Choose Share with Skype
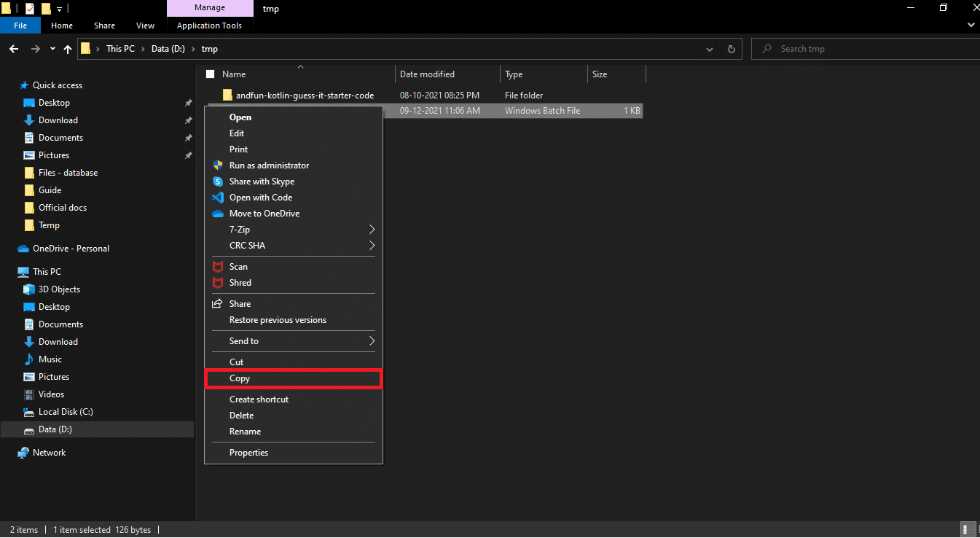980x538 pixels. pyautogui.click(x=262, y=182)
